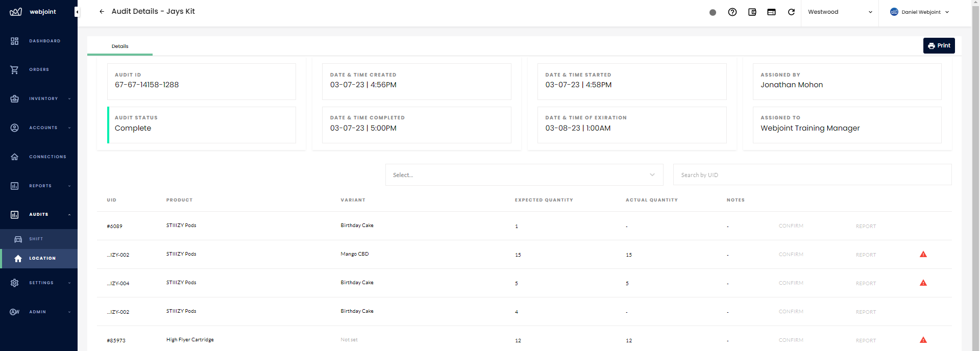Screen dimensions: 980x351
Task: Open the help question mark icon
Action: 732,12
